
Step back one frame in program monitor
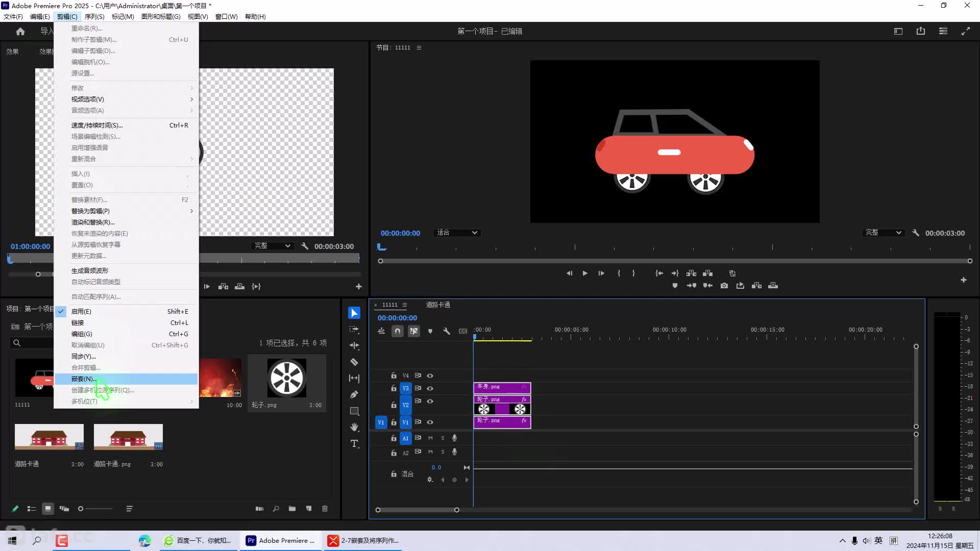569,273
